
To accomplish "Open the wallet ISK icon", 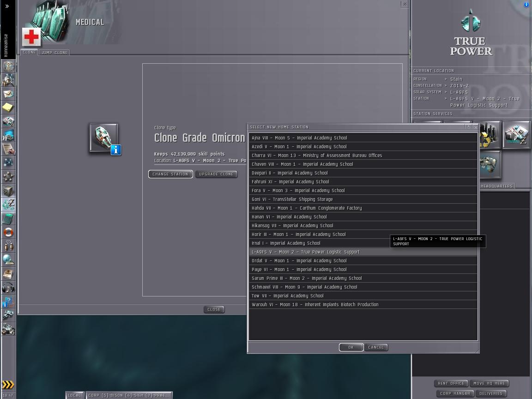I will pyautogui.click(x=8, y=205).
